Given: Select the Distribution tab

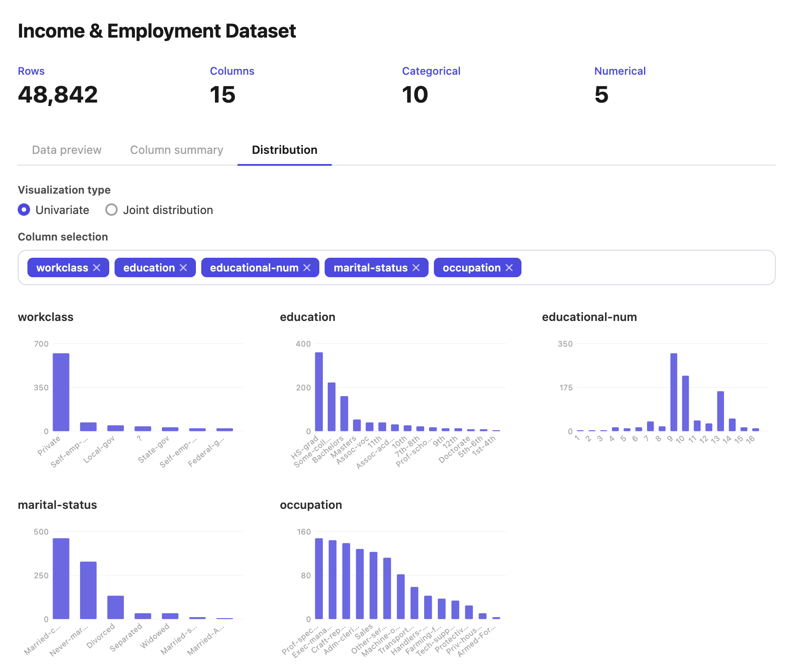Looking at the screenshot, I should (x=284, y=150).
